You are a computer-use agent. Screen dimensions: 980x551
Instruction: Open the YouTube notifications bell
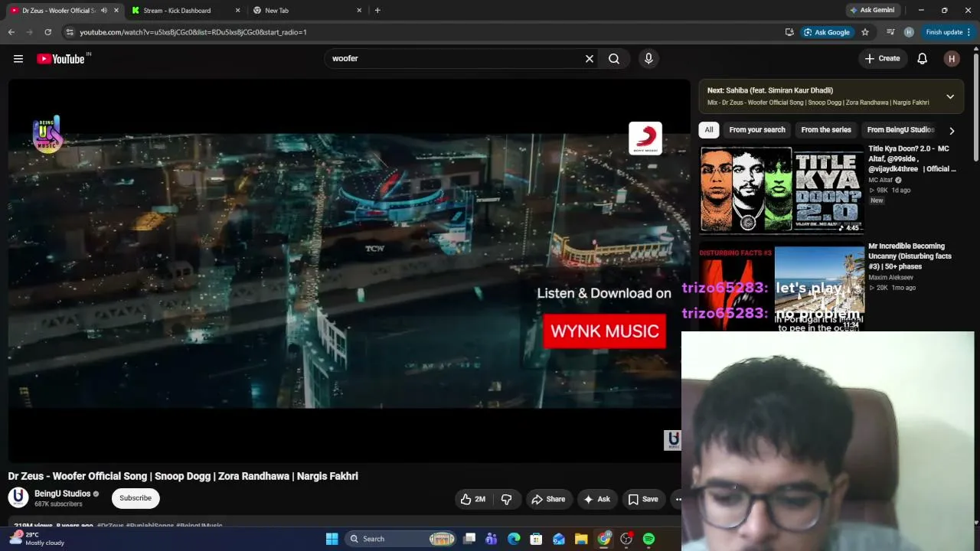(923, 59)
